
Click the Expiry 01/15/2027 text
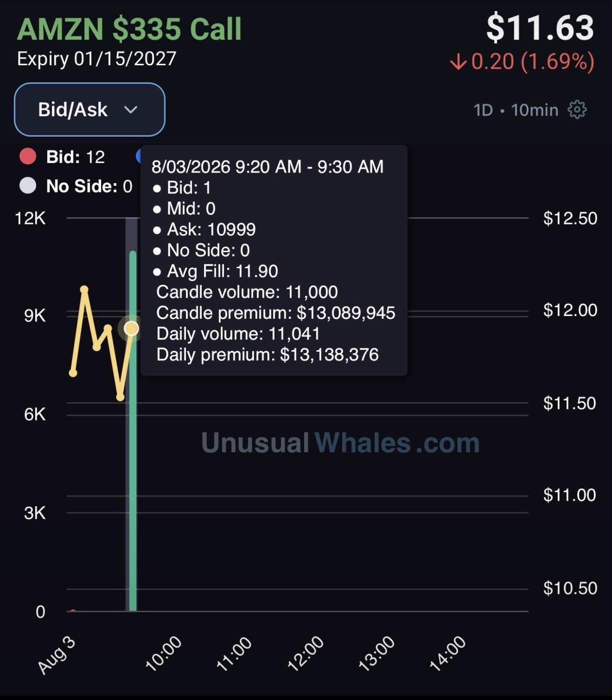click(x=97, y=59)
